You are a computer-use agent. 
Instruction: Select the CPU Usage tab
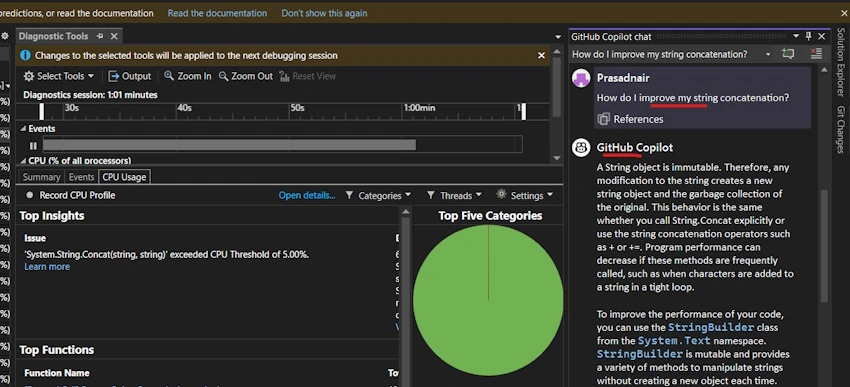click(124, 177)
